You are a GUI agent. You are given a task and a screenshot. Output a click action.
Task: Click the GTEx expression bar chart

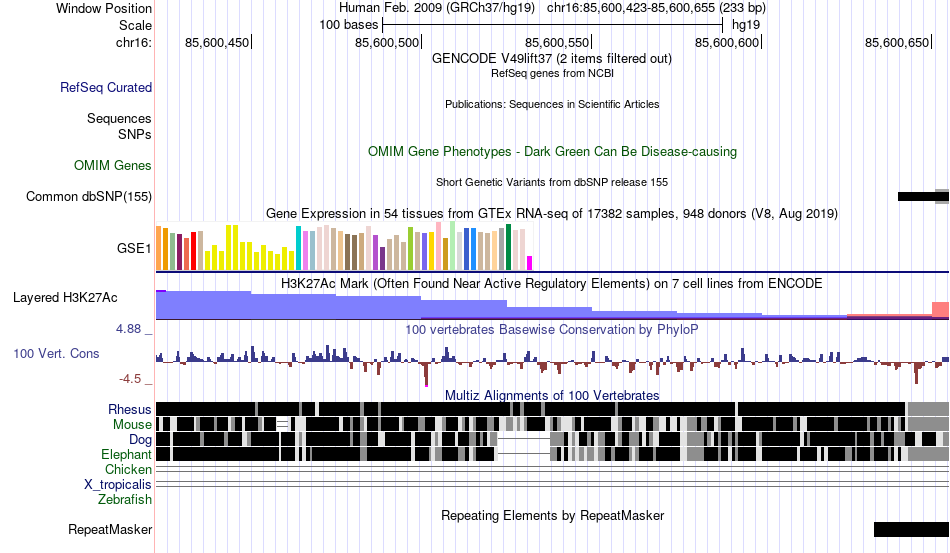pos(344,246)
